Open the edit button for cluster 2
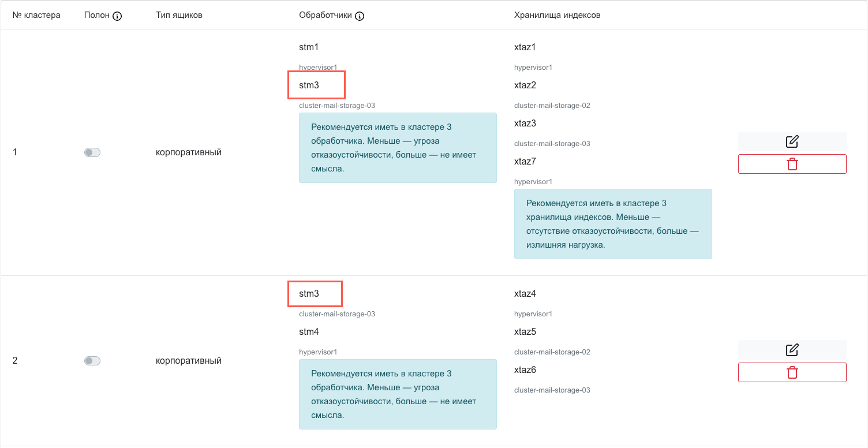868x448 pixels. click(792, 350)
